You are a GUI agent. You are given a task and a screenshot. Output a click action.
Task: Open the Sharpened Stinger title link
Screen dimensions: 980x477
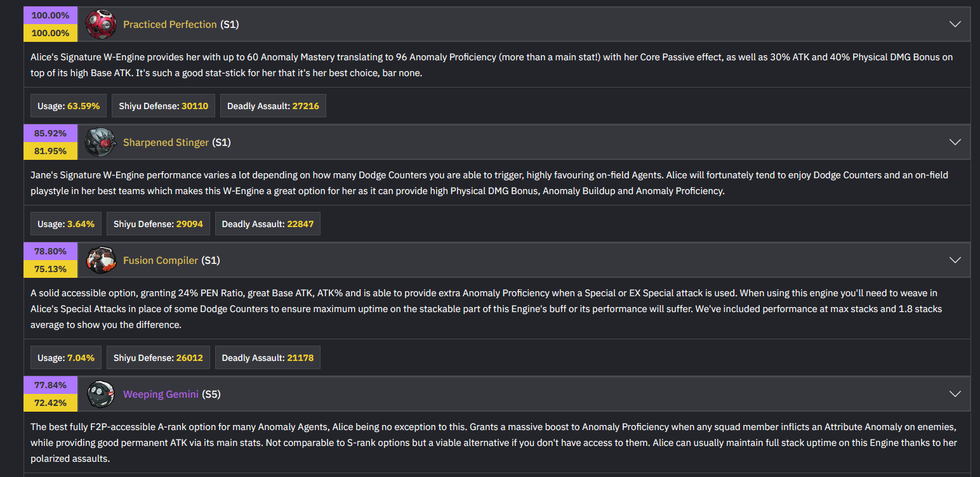(166, 142)
